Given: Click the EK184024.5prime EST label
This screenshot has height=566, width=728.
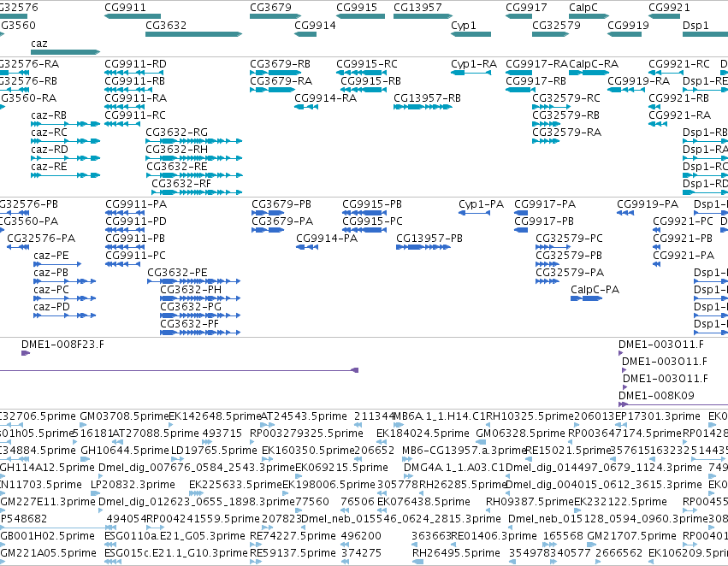Looking at the screenshot, I should point(423,433).
